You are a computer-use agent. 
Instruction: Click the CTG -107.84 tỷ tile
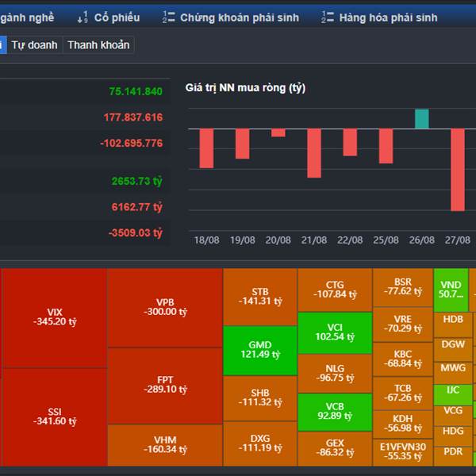coord(335,290)
